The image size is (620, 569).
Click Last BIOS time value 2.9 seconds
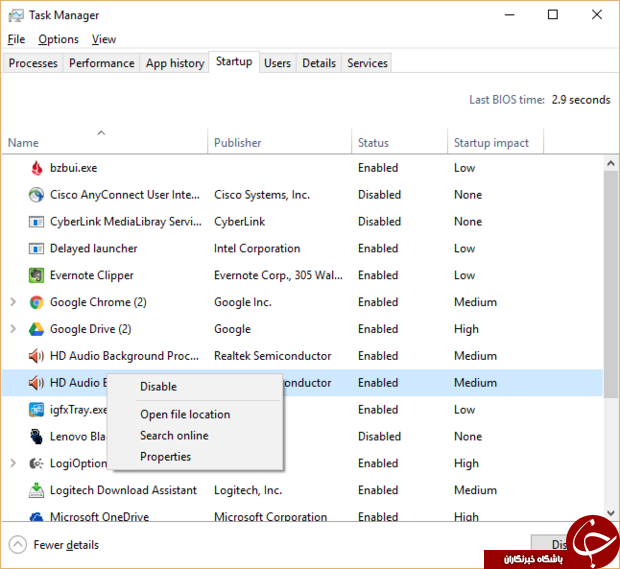tap(581, 100)
